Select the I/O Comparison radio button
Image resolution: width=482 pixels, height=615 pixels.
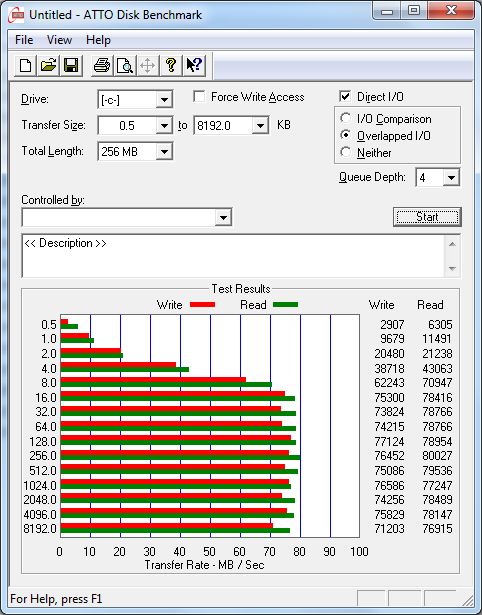pyautogui.click(x=346, y=118)
